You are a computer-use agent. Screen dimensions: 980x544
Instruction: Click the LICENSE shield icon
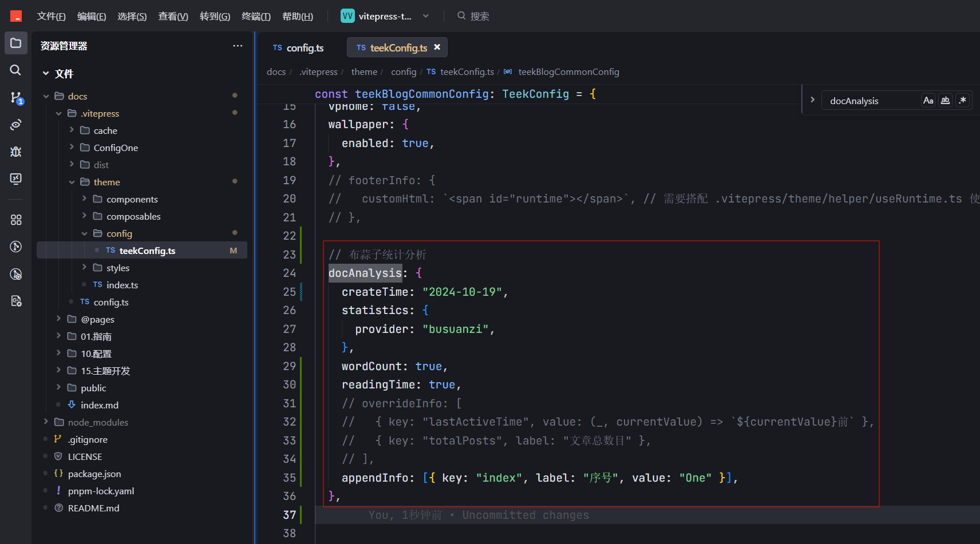pyautogui.click(x=58, y=456)
